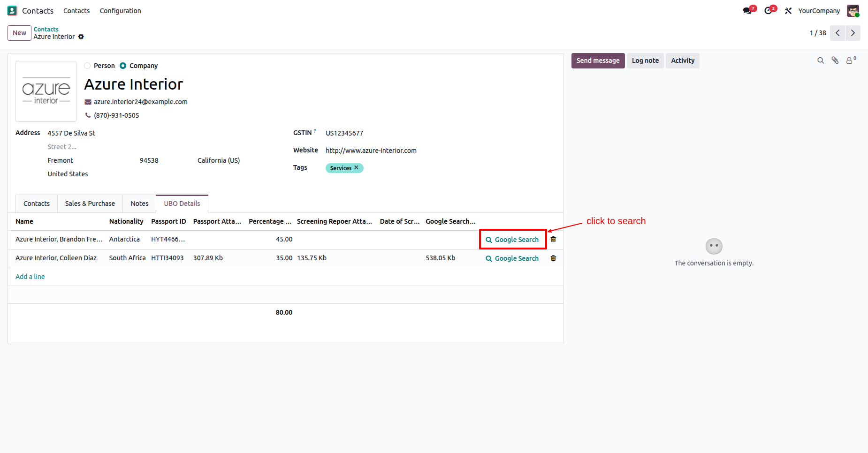
Task: Open the activities clock icon
Action: point(768,11)
